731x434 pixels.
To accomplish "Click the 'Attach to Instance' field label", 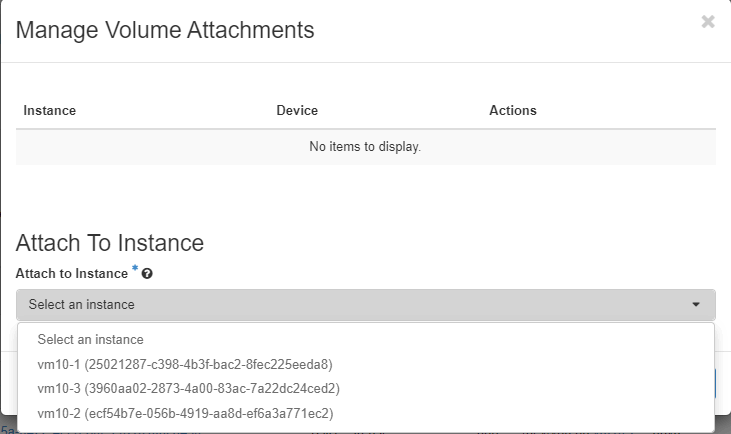I will 71,273.
